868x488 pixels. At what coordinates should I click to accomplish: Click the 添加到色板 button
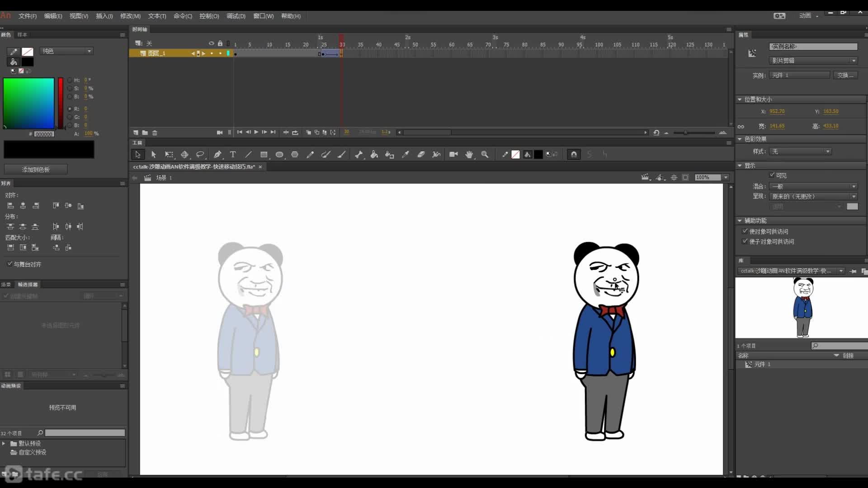(x=36, y=169)
